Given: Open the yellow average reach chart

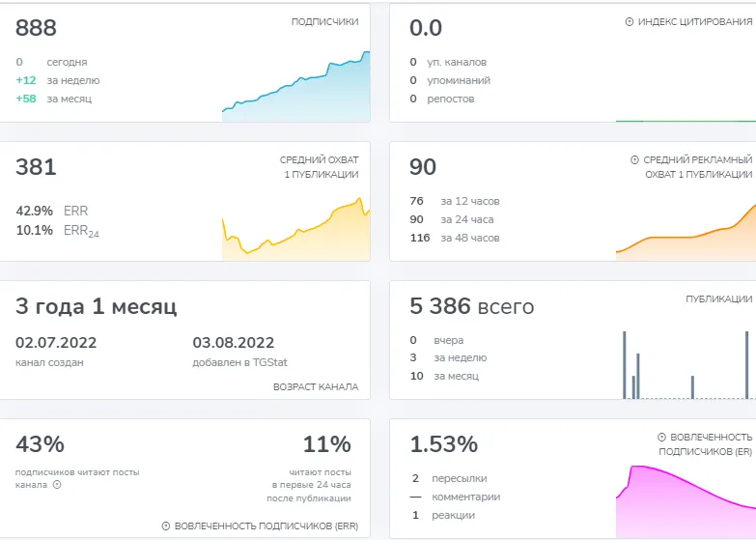Looking at the screenshot, I should coord(296,229).
